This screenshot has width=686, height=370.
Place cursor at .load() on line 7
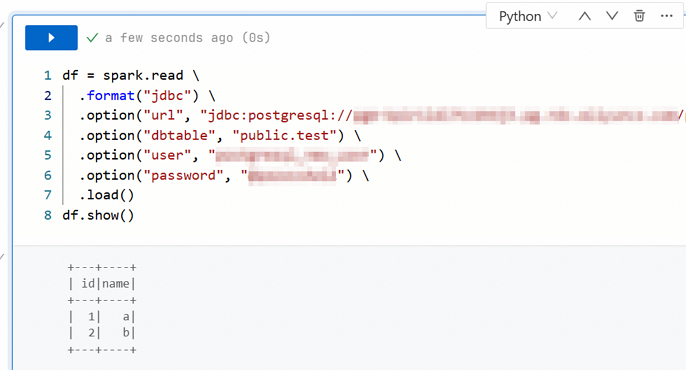point(106,195)
